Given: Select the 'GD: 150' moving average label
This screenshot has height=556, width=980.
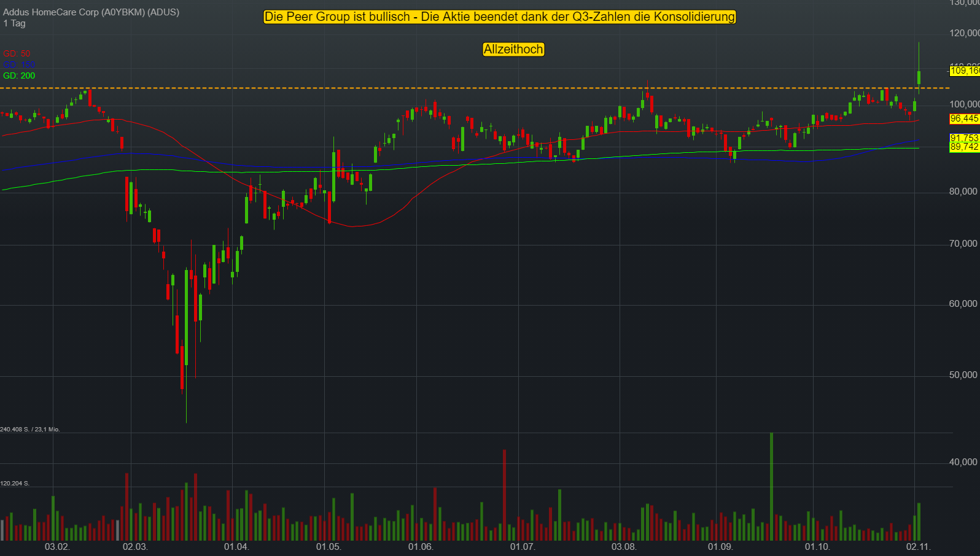Looking at the screenshot, I should pyautogui.click(x=19, y=64).
